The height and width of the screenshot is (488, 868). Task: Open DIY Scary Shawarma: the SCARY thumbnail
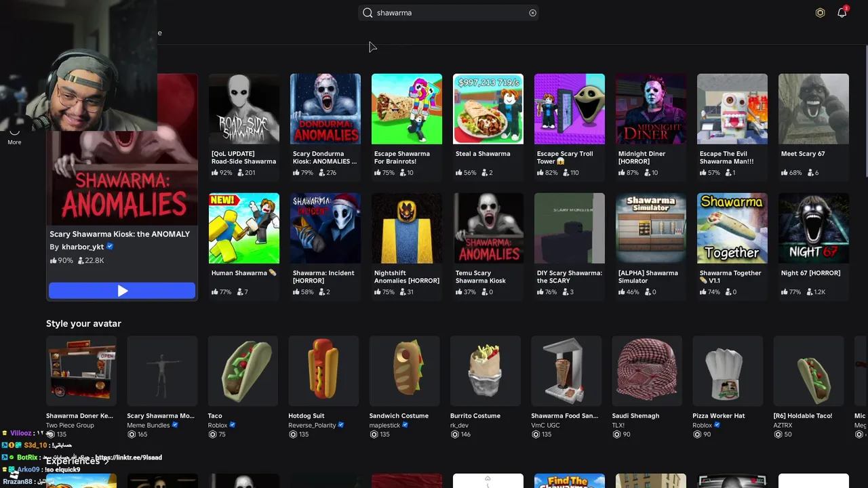(x=570, y=228)
